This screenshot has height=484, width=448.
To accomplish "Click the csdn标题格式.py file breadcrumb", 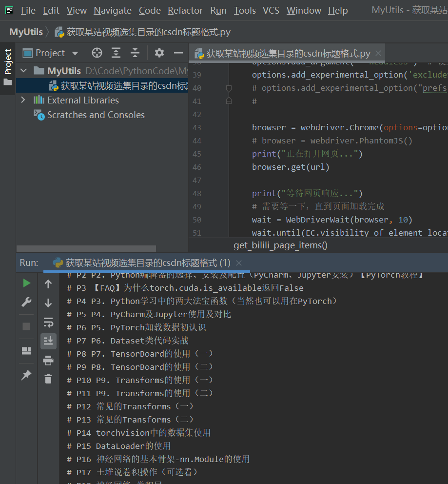I will [143, 32].
